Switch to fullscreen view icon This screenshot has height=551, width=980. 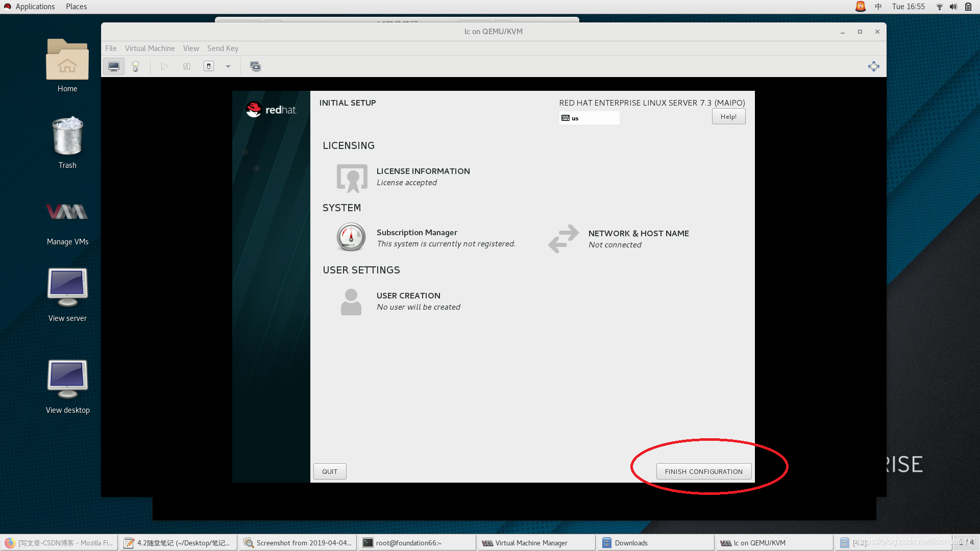pyautogui.click(x=874, y=66)
